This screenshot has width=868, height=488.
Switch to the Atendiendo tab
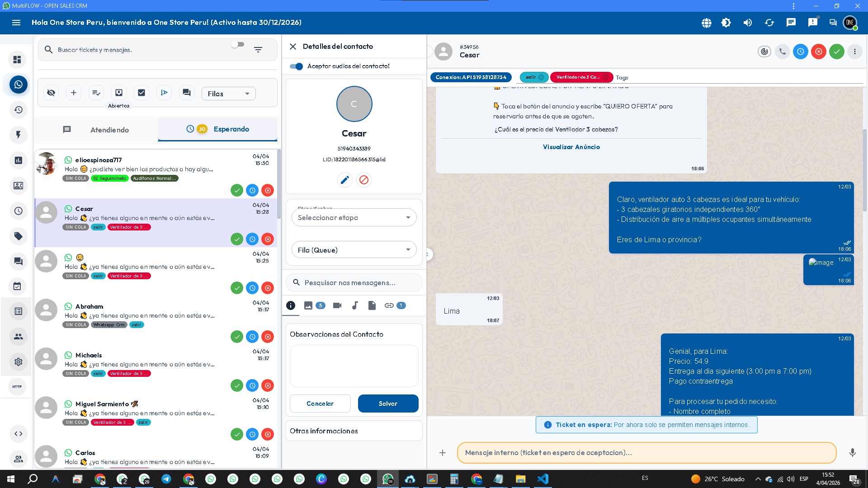point(96,130)
